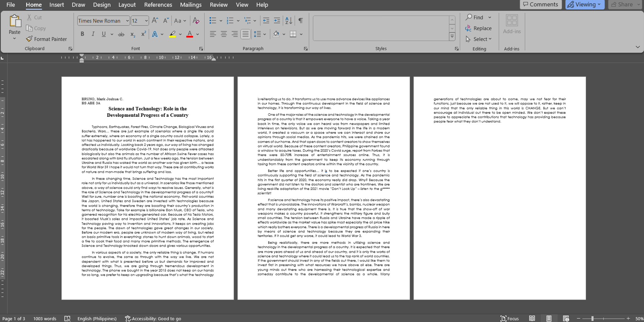Decrease font size with shrink icon
644x322 pixels.
[x=166, y=21]
